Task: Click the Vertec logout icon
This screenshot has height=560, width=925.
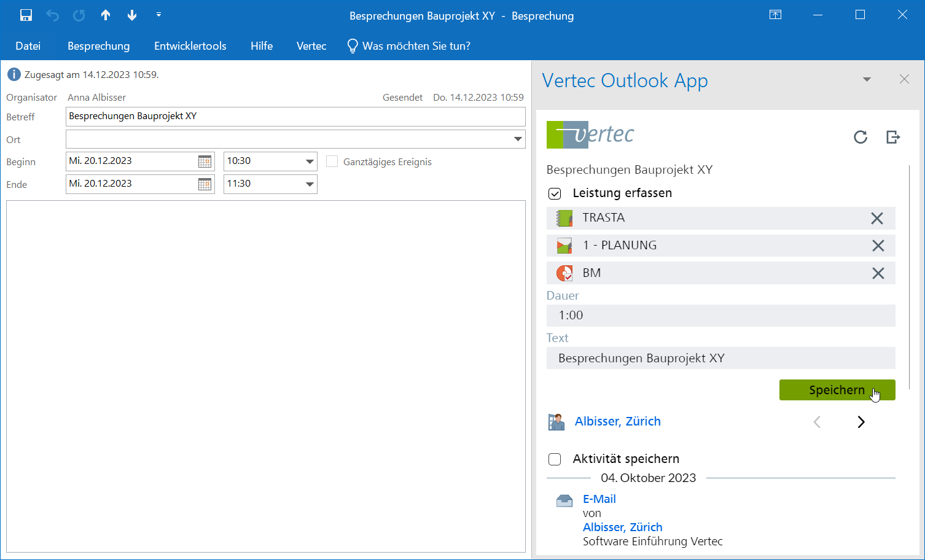Action: pyautogui.click(x=893, y=137)
